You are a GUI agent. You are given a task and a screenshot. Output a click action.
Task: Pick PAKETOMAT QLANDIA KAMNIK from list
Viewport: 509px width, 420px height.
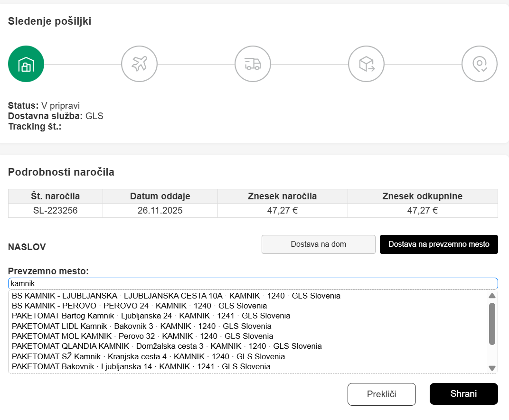(x=167, y=346)
